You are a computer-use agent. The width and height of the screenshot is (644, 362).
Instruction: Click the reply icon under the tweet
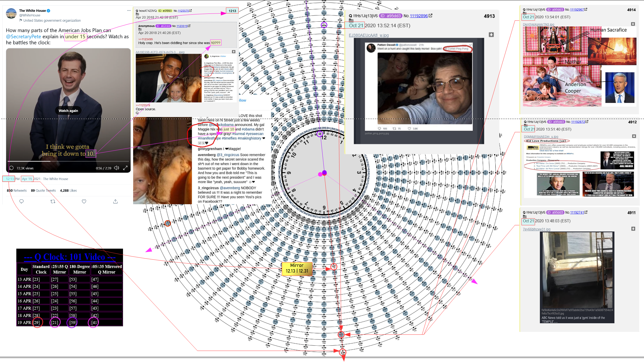[x=21, y=201]
